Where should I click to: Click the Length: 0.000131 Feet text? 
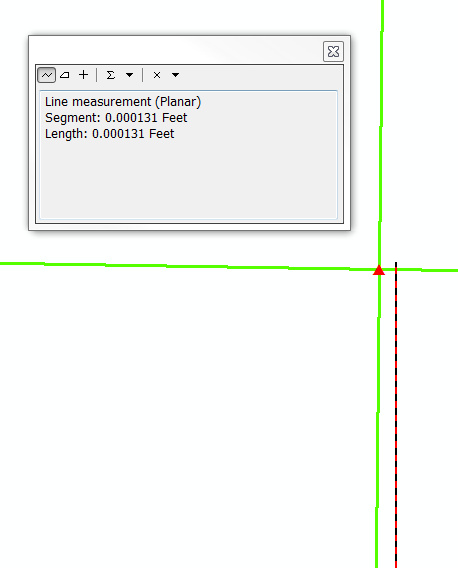(x=109, y=134)
